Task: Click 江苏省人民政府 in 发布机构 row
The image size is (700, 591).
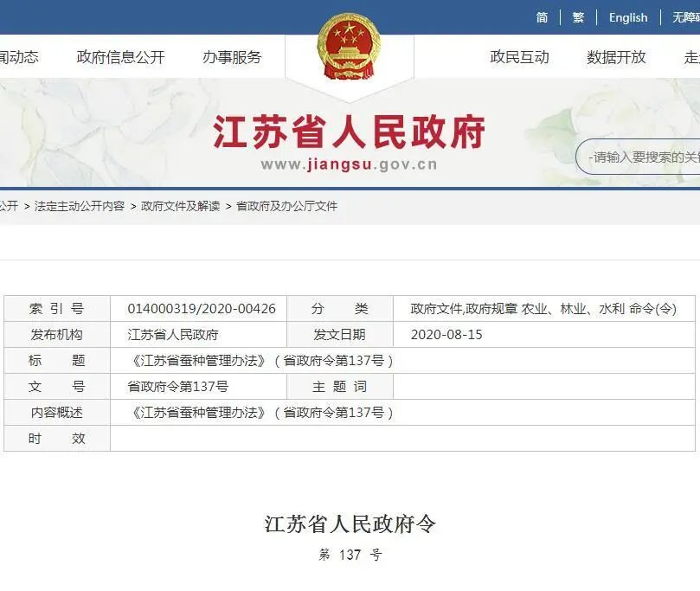Action: (173, 335)
